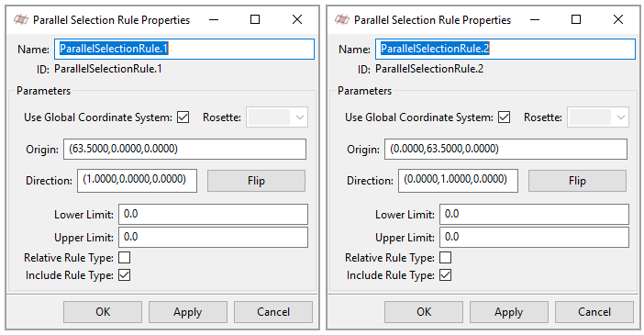The height and width of the screenshot is (335, 644).
Task: Click ID text ParallelSelectionRule.1
Action: [x=108, y=69]
